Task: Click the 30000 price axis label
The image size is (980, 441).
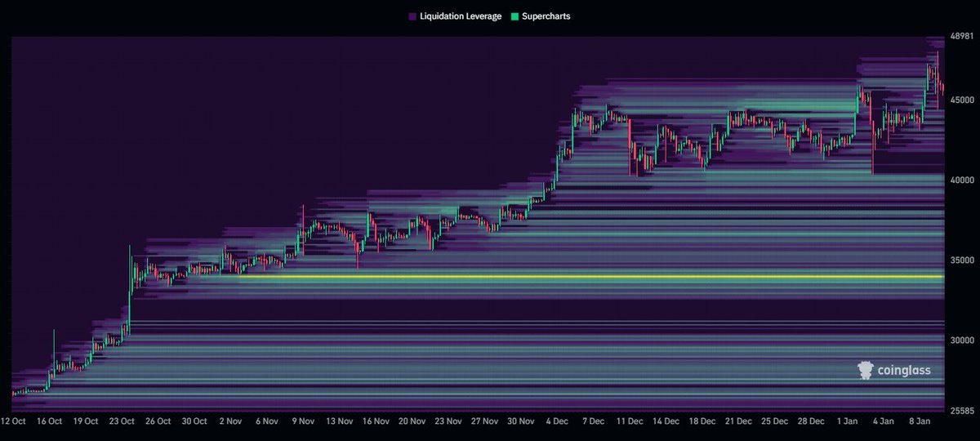Action: (961, 340)
